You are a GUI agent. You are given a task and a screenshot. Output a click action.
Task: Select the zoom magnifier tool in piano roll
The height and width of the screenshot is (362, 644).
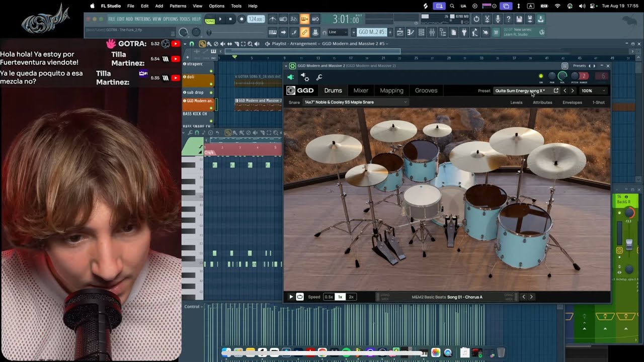coord(275,133)
